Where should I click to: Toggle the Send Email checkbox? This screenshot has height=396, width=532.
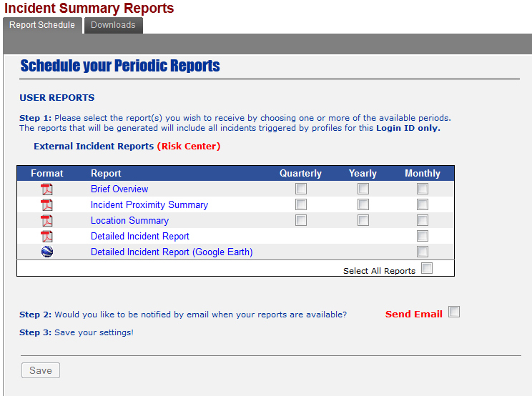pos(454,312)
